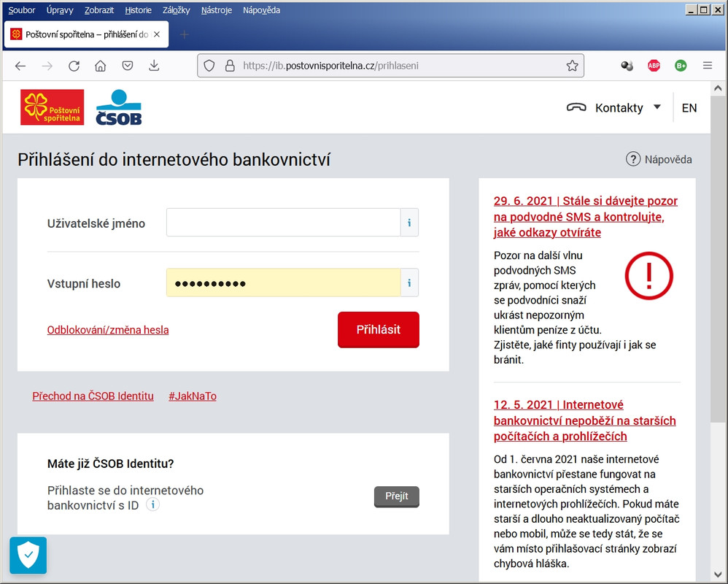Open the Nástroje menu
Screen dimensions: 728x584
217,10
